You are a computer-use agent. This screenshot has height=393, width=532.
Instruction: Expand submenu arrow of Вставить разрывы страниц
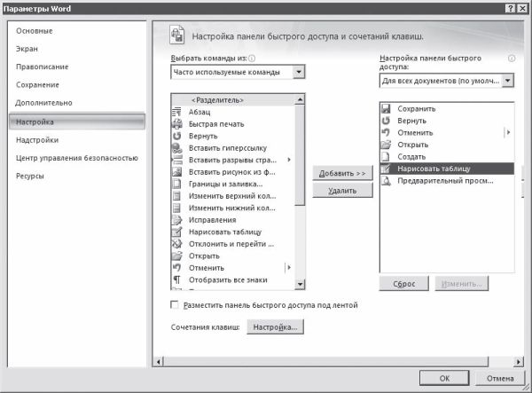(x=289, y=160)
